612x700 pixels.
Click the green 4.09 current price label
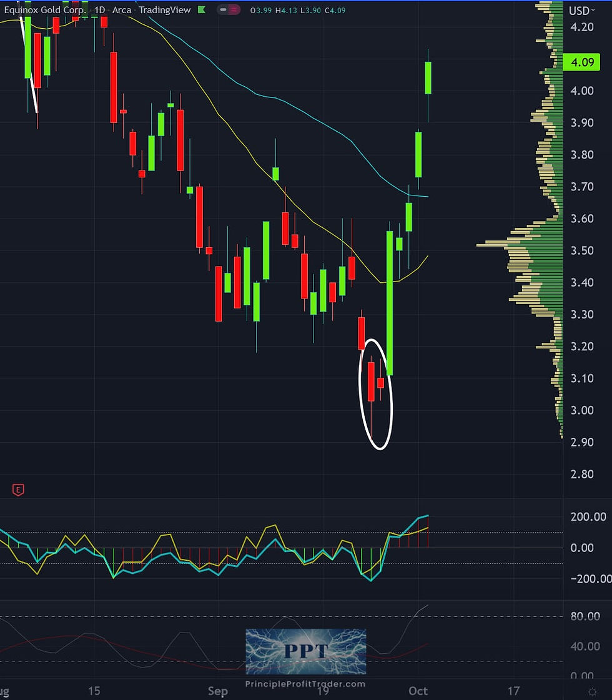click(581, 62)
